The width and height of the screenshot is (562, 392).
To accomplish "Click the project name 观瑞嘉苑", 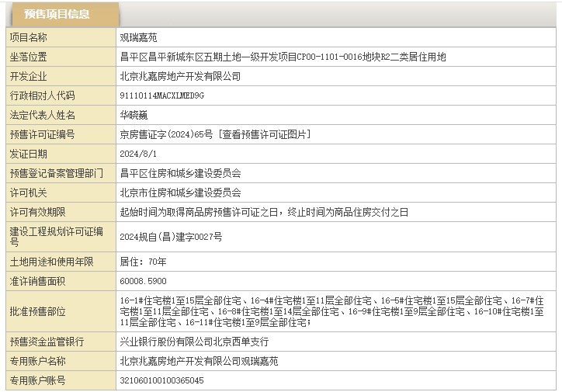I will [138, 37].
